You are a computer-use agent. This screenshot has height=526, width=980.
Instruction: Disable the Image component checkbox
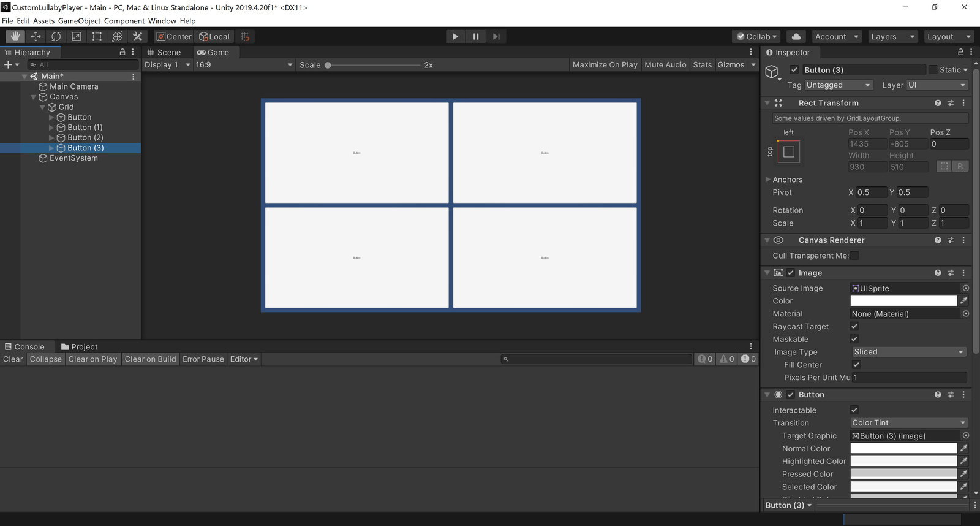tap(791, 273)
